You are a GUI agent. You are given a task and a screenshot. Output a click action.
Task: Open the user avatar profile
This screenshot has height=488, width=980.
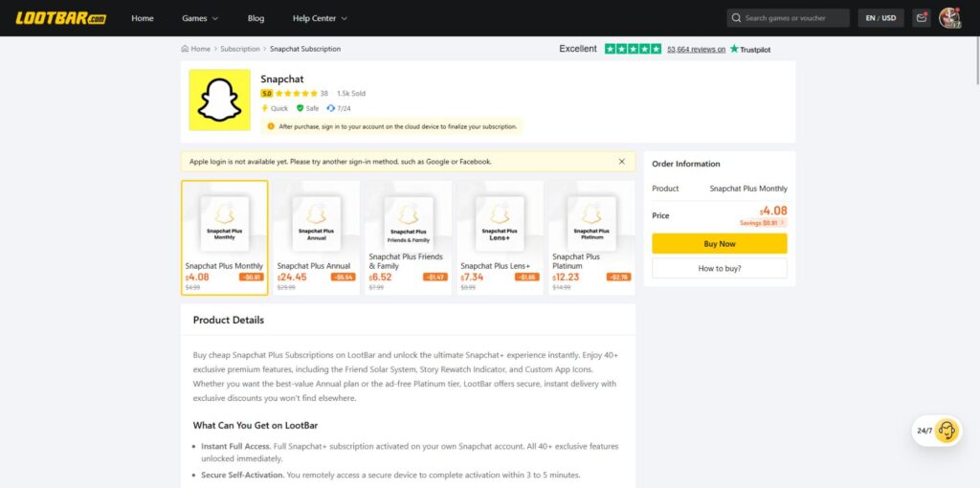click(949, 18)
